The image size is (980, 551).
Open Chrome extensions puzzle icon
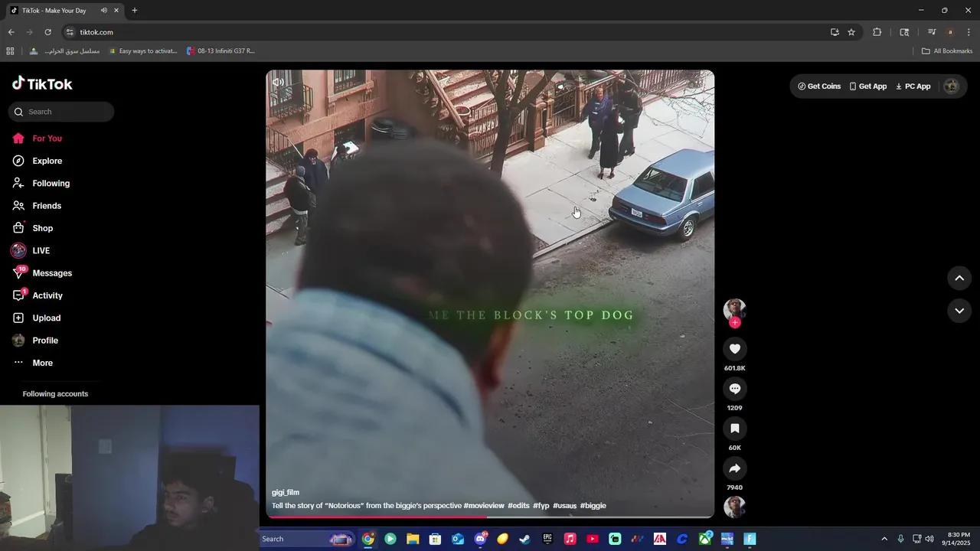877,32
